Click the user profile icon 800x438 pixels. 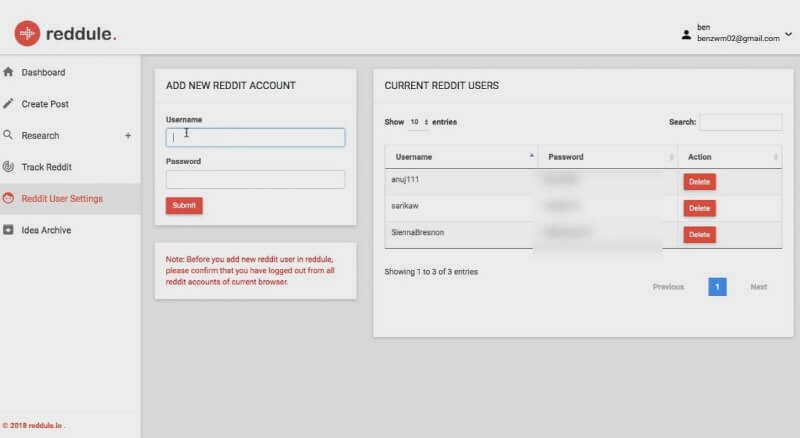click(x=686, y=35)
